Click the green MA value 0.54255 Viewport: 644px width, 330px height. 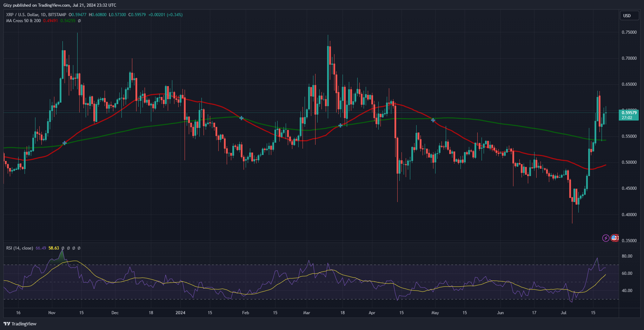[68, 21]
